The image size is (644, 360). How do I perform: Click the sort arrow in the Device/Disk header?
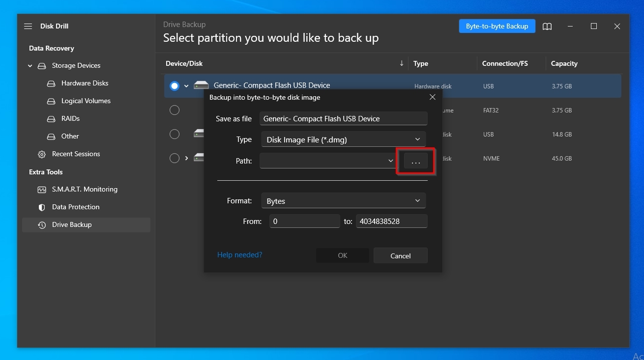(402, 63)
